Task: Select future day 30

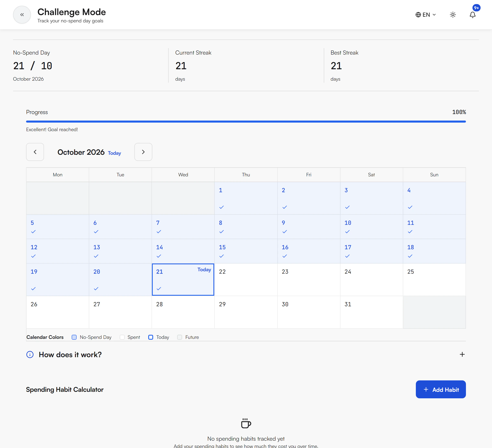Action: (x=309, y=312)
